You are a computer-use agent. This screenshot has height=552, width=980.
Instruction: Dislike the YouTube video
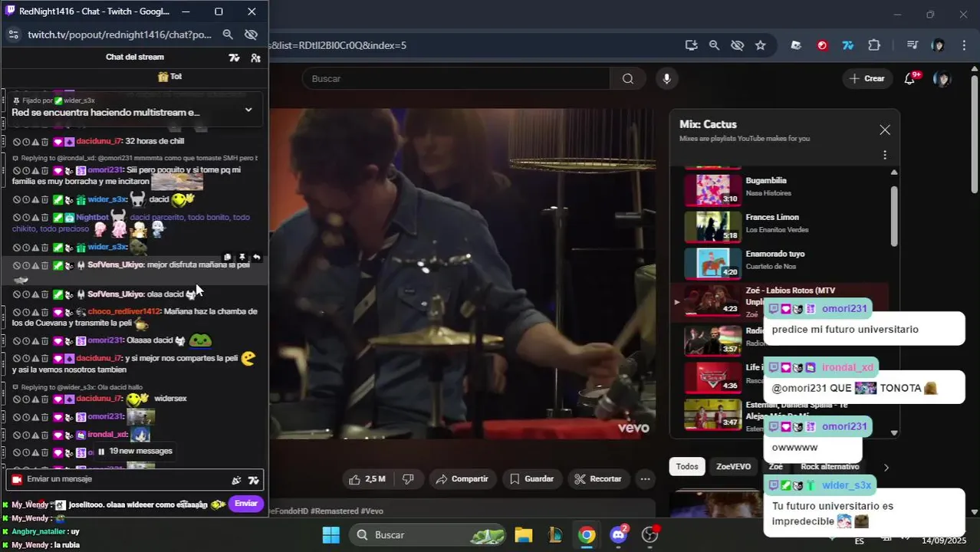(x=408, y=479)
